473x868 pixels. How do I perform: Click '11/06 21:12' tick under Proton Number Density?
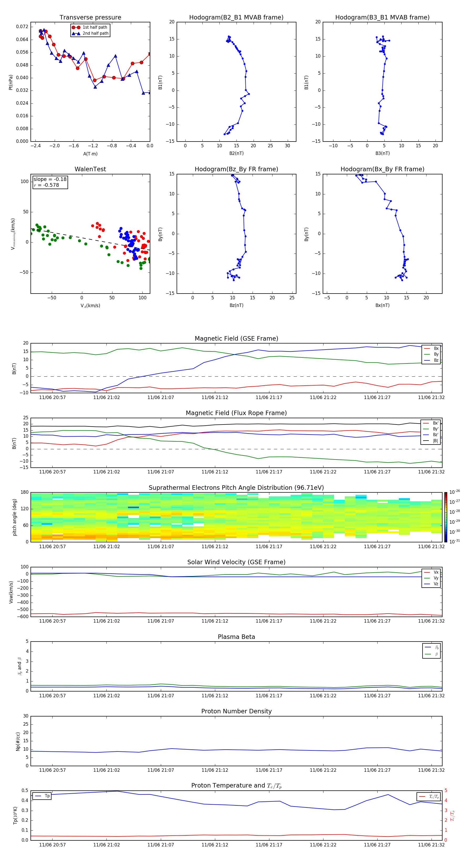pyautogui.click(x=215, y=770)
